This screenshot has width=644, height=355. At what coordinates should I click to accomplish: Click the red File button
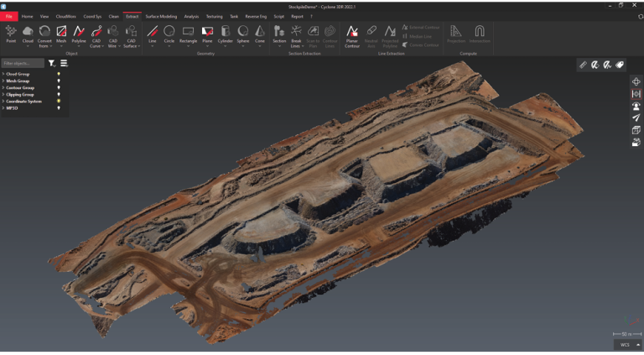click(x=8, y=16)
